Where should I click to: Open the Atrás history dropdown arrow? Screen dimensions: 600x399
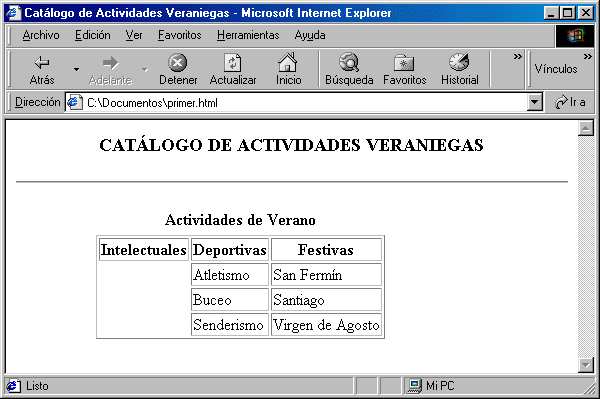click(x=77, y=69)
